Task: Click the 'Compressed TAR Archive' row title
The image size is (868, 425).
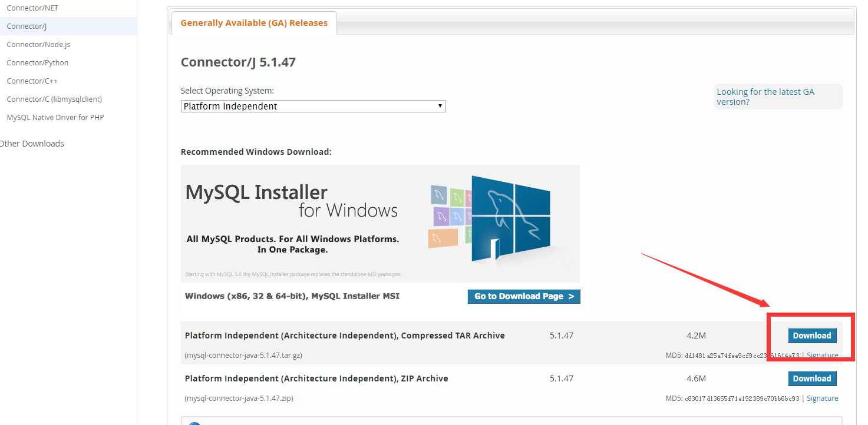Action: coord(345,336)
